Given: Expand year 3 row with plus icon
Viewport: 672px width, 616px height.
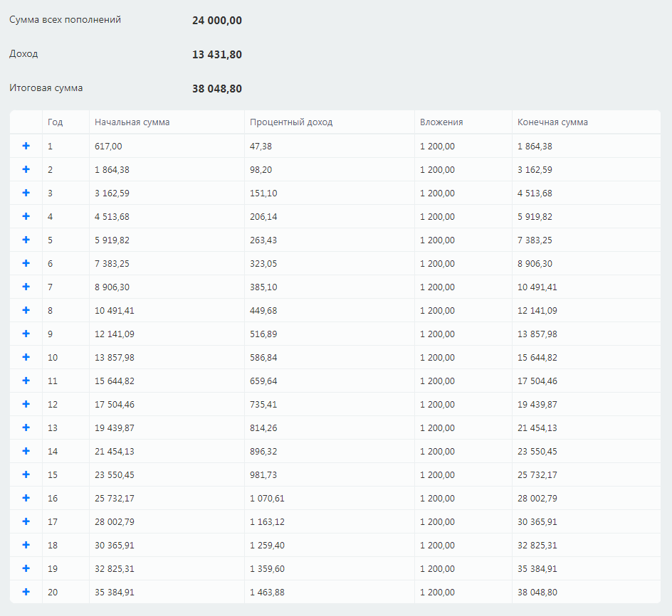Looking at the screenshot, I should coord(26,193).
